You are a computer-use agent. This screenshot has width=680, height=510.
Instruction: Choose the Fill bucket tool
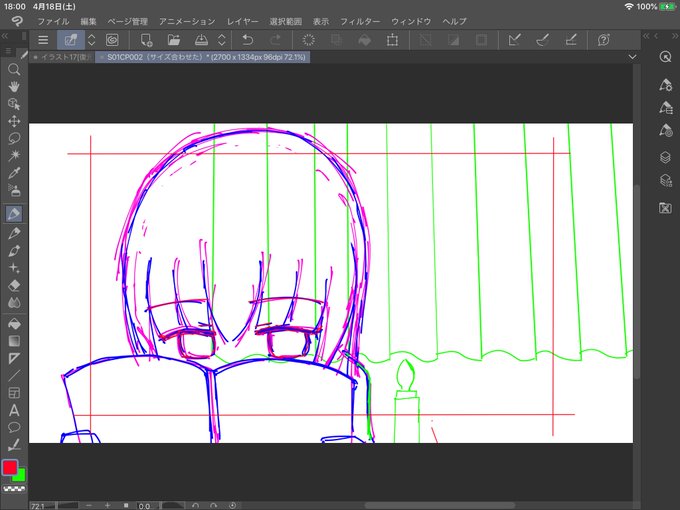coord(14,323)
